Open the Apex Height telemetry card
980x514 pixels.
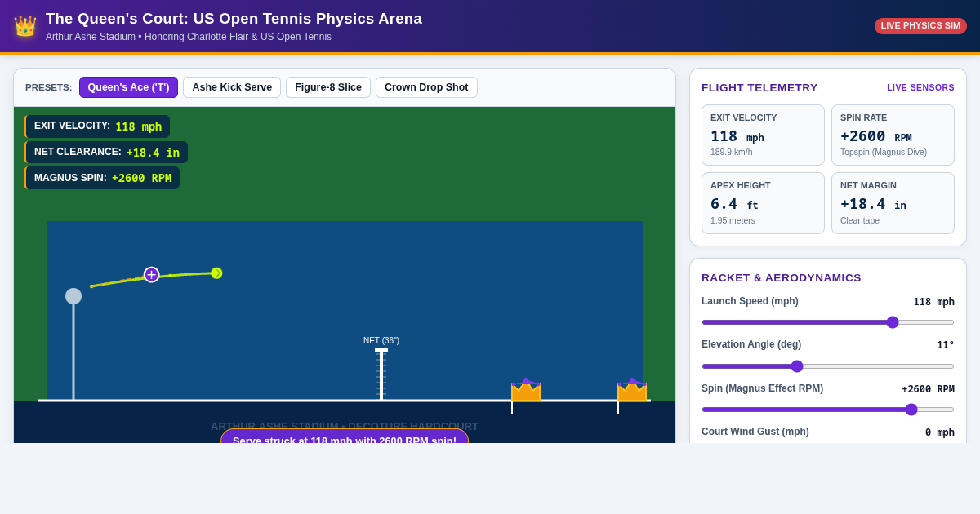pos(763,203)
